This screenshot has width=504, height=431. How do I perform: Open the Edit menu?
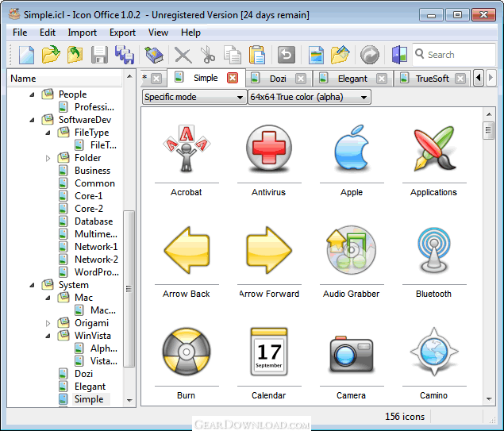[x=48, y=33]
